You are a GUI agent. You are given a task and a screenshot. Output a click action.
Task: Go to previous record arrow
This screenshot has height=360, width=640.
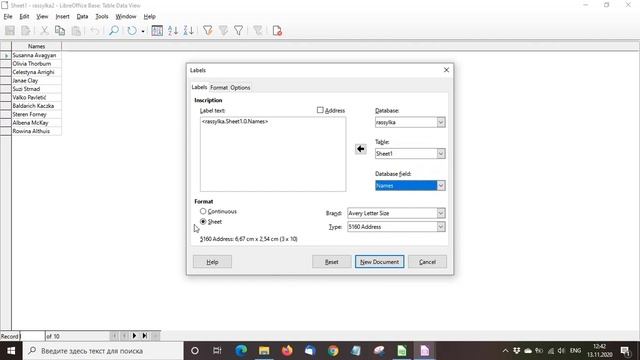[124, 336]
